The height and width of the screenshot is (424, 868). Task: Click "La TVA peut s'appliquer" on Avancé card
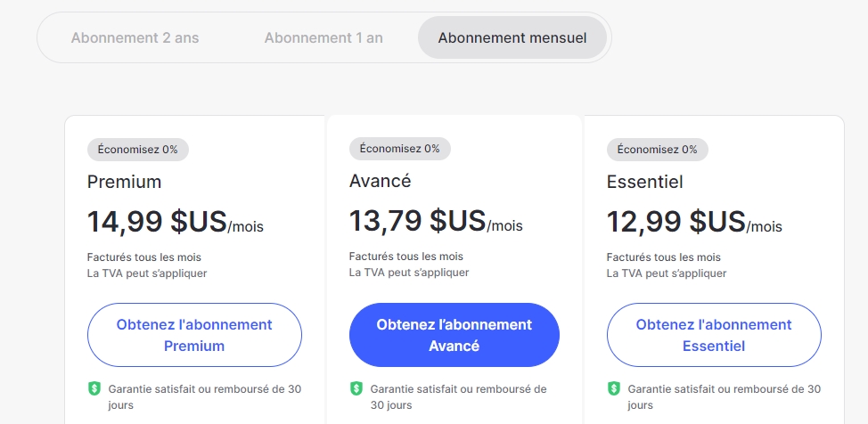click(409, 273)
